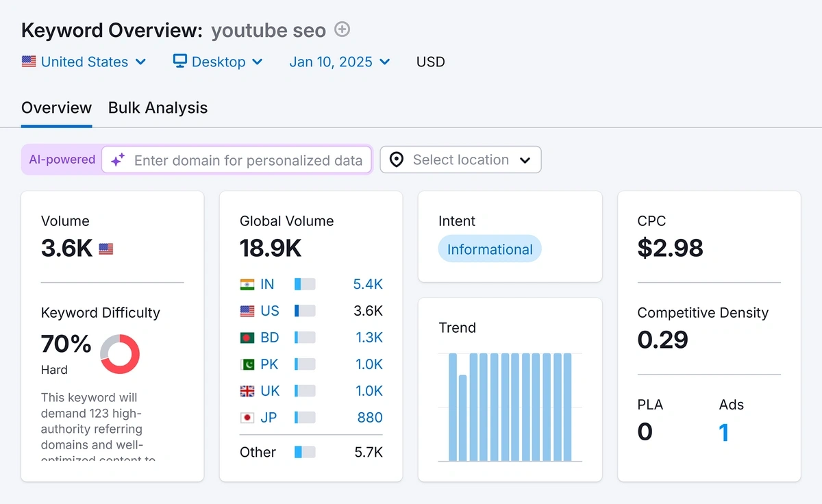
Task: Click the Competitive Density heading
Action: tap(703, 313)
